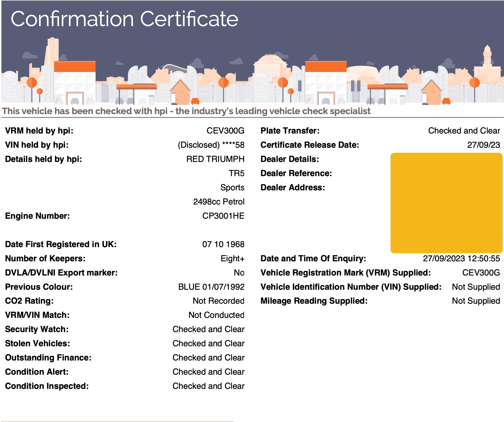Click the release date '27/09/23'
This screenshot has height=422, width=504.
(x=484, y=145)
